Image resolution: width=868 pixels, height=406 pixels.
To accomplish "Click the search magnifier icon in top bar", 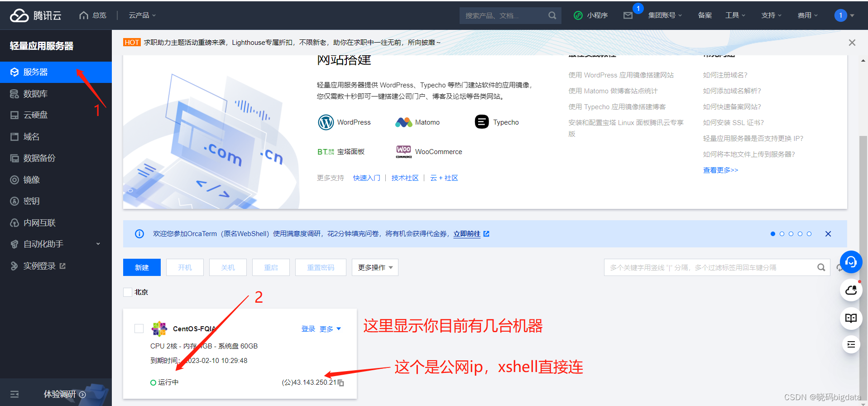I will coord(552,15).
